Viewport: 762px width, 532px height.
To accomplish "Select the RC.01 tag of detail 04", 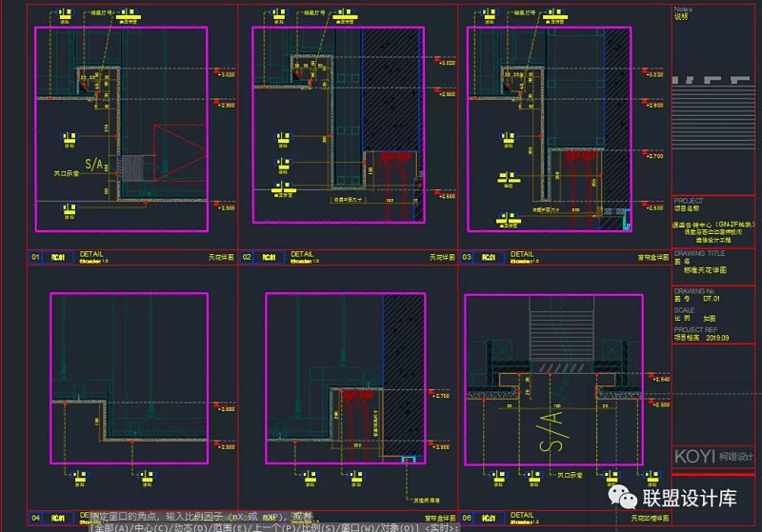I will pyautogui.click(x=58, y=519).
